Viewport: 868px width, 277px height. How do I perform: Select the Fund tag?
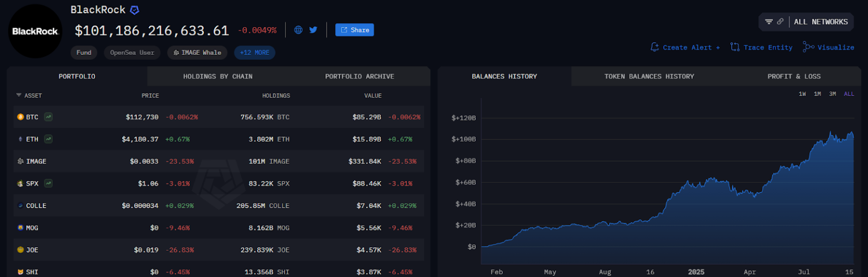click(84, 52)
